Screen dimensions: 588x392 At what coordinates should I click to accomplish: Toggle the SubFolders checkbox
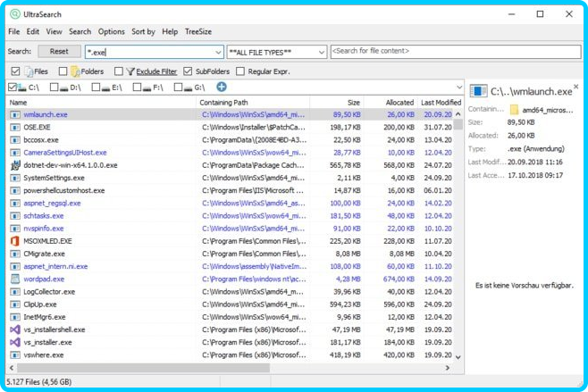pyautogui.click(x=188, y=71)
